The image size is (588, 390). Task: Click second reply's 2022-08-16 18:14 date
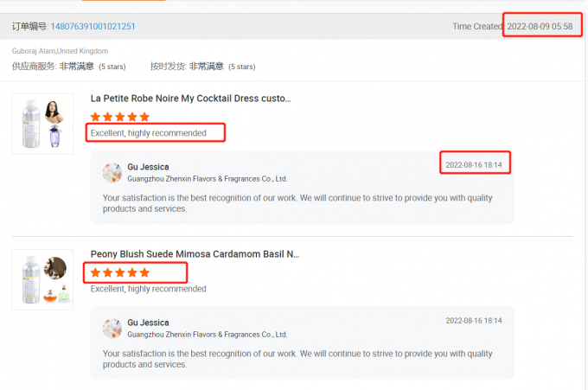(x=473, y=321)
